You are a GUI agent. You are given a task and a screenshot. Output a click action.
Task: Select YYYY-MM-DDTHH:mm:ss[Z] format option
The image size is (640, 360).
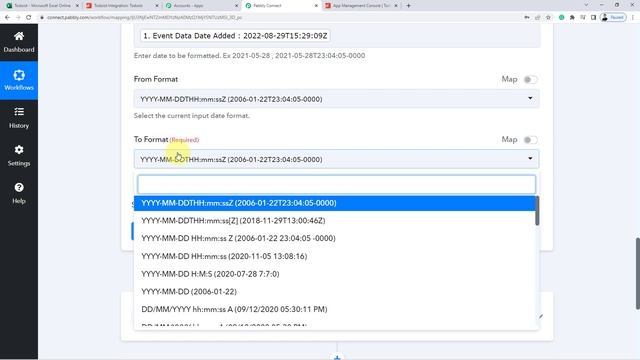pos(335,221)
